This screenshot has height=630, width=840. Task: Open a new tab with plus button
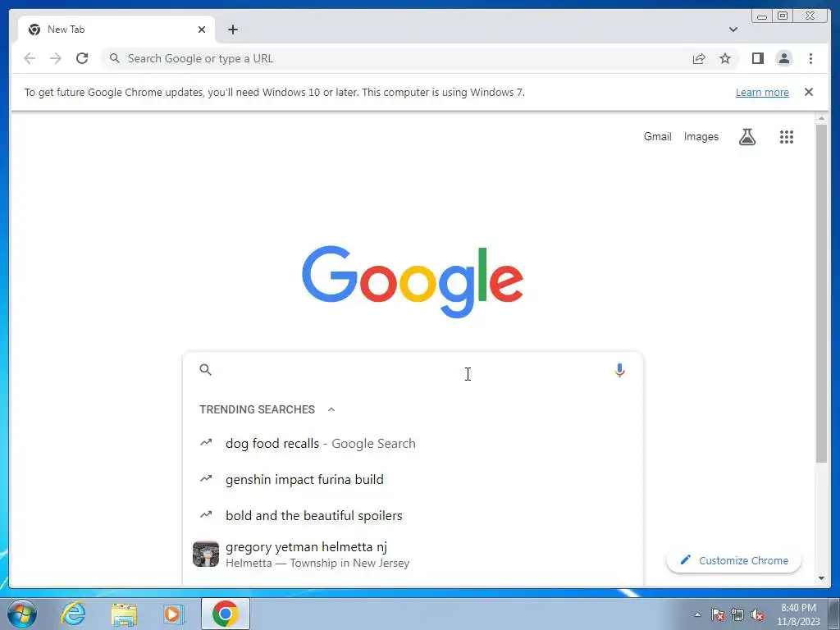coord(232,30)
